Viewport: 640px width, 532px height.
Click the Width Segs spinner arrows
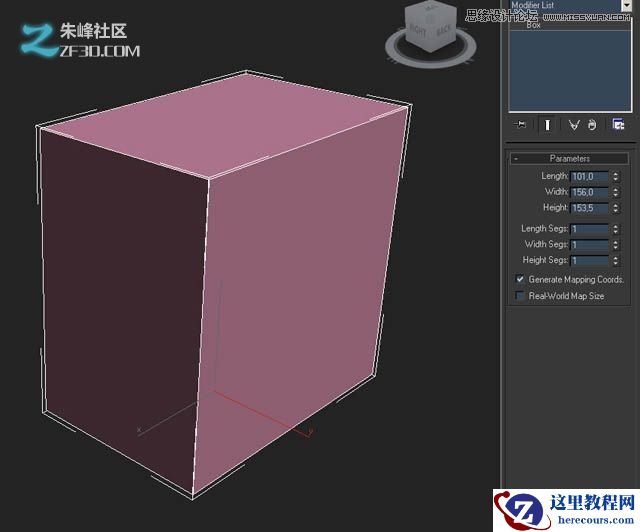pos(616,245)
